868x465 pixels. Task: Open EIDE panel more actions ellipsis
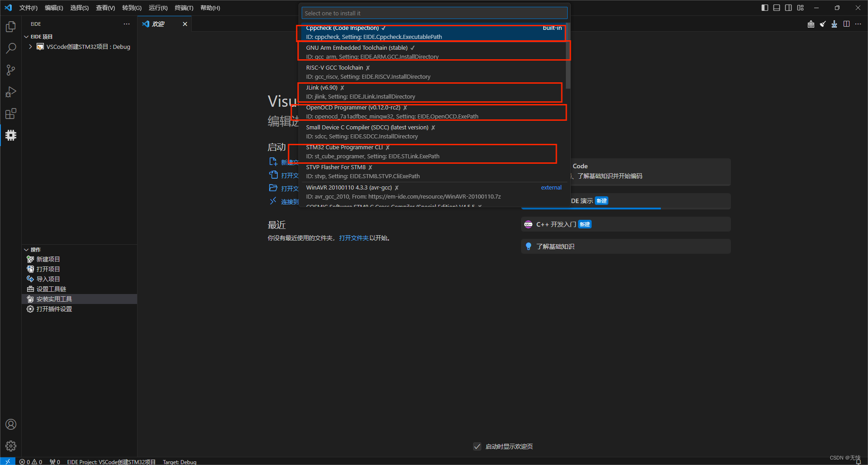pyautogui.click(x=127, y=24)
